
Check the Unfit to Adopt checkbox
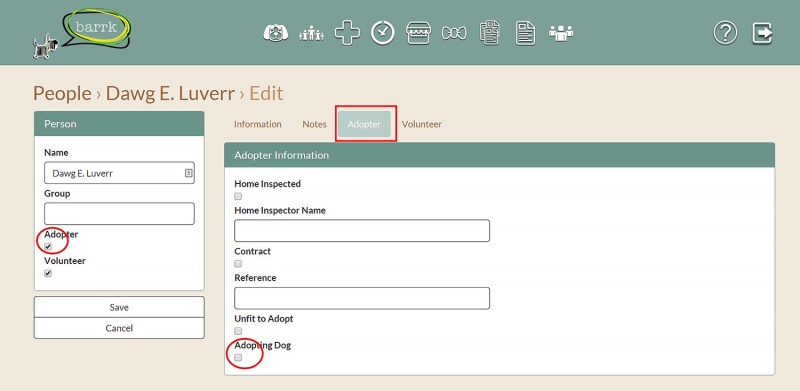point(238,331)
